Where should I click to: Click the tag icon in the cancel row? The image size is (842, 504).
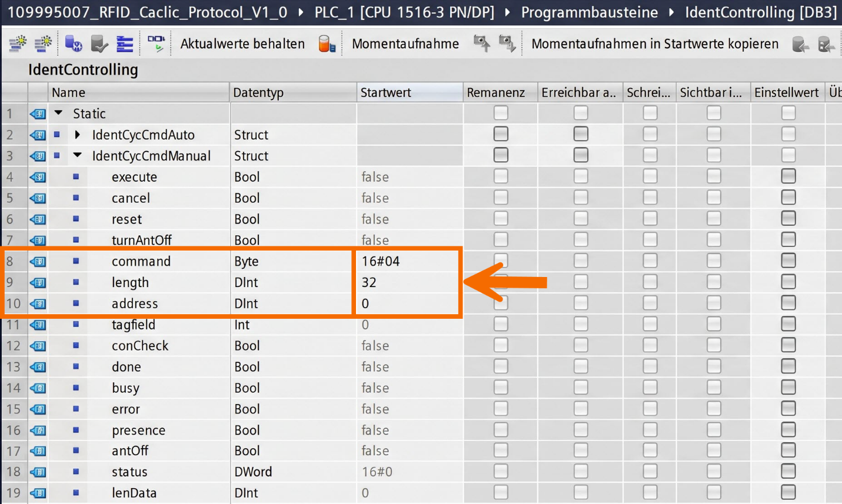pos(38,198)
